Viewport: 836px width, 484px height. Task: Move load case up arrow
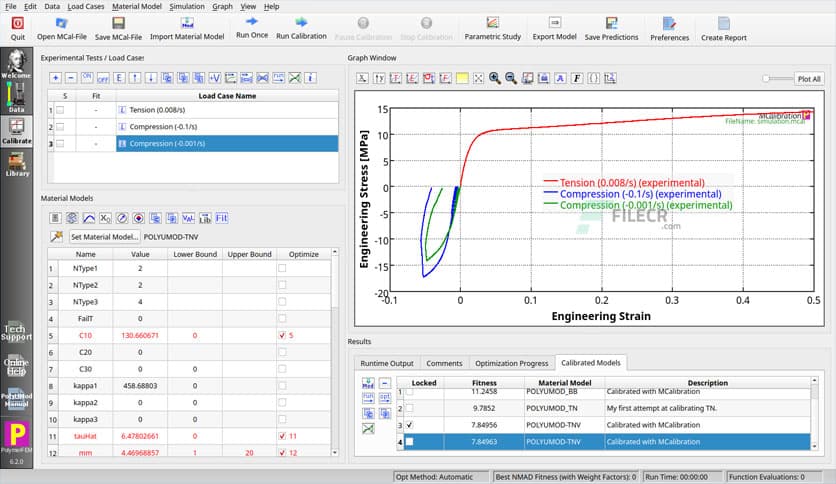click(135, 78)
